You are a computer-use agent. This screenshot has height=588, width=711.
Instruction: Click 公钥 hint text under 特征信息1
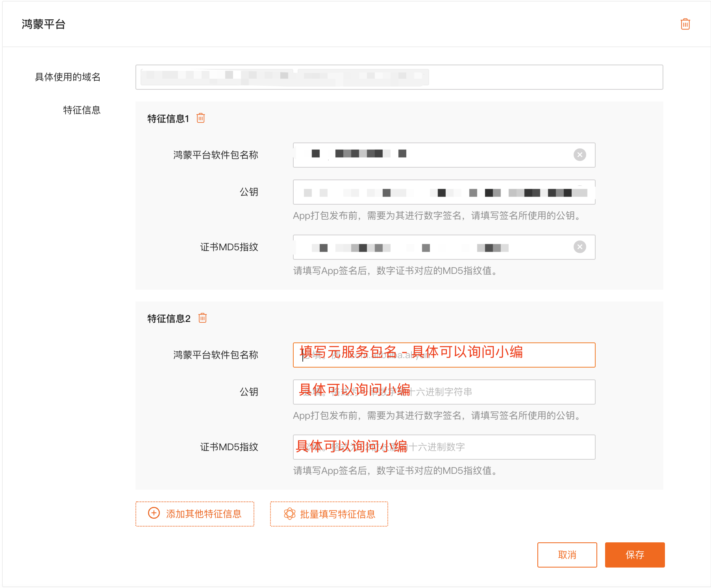(437, 216)
